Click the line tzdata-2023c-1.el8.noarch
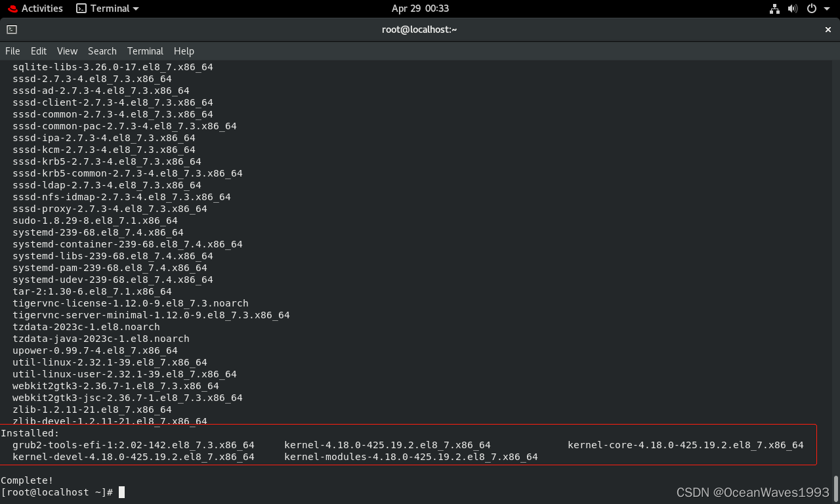 [86, 327]
